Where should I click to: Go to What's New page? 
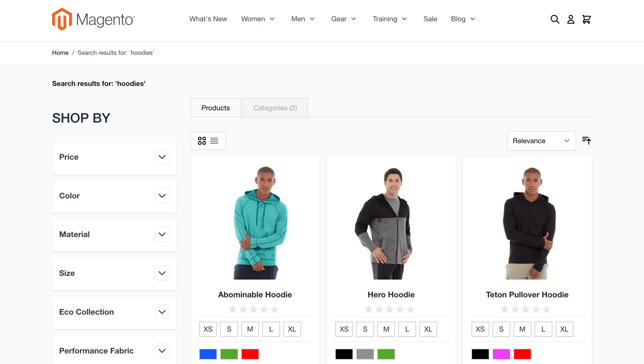pyautogui.click(x=208, y=19)
